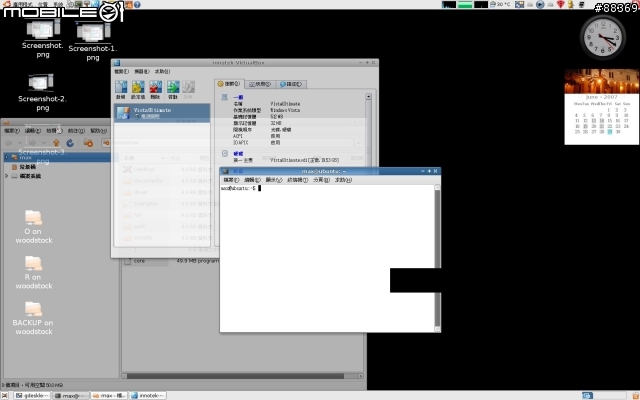Open the Machine menu in VirtualBox

click(142, 71)
